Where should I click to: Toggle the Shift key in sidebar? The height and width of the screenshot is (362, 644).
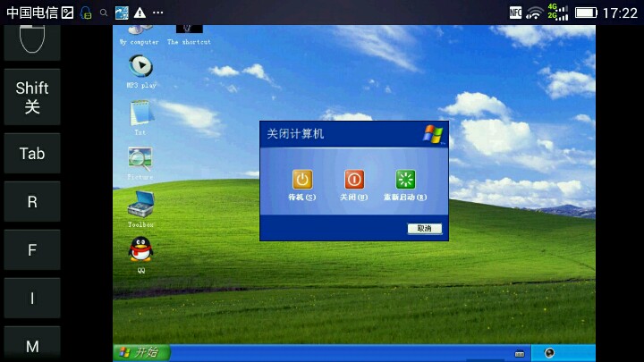point(32,97)
